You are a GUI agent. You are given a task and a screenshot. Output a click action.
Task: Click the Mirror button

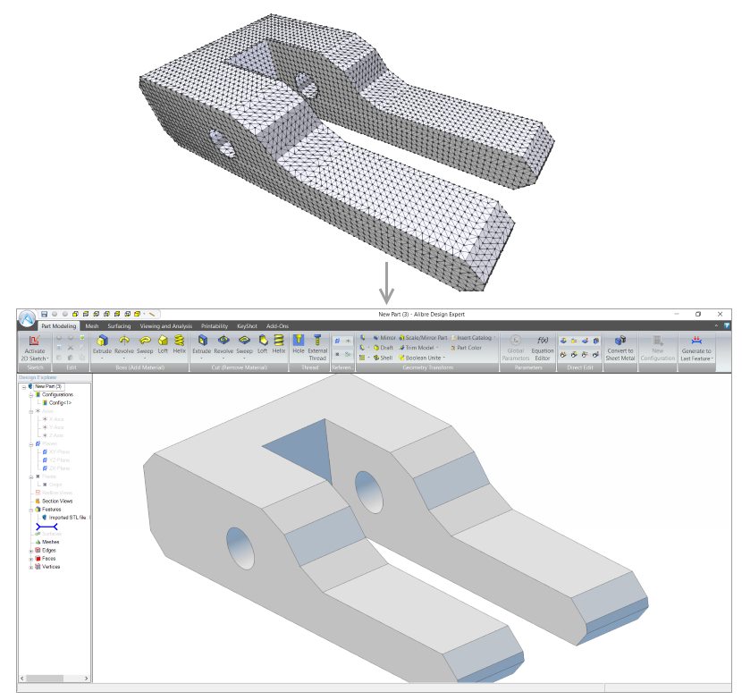point(383,338)
